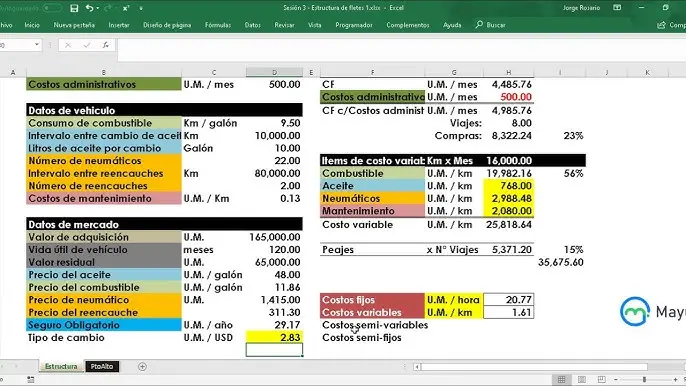Save the workbook with the floppy icon

point(74,8)
